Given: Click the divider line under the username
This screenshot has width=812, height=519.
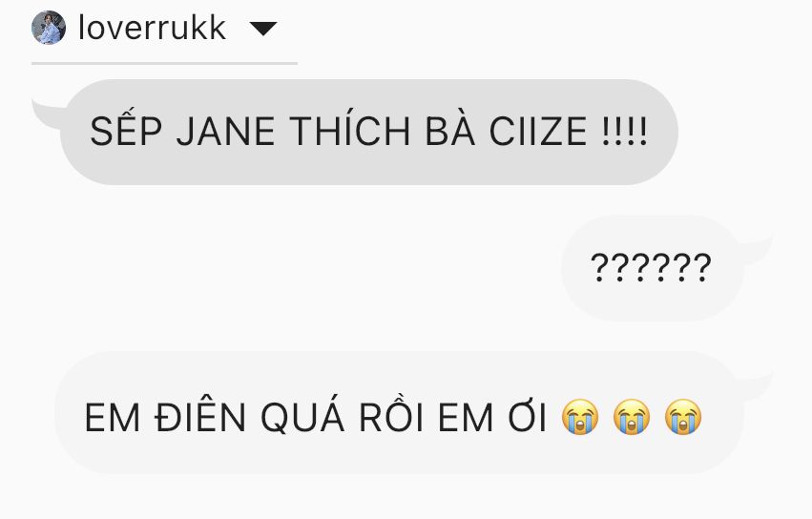Looking at the screenshot, I should [164, 63].
